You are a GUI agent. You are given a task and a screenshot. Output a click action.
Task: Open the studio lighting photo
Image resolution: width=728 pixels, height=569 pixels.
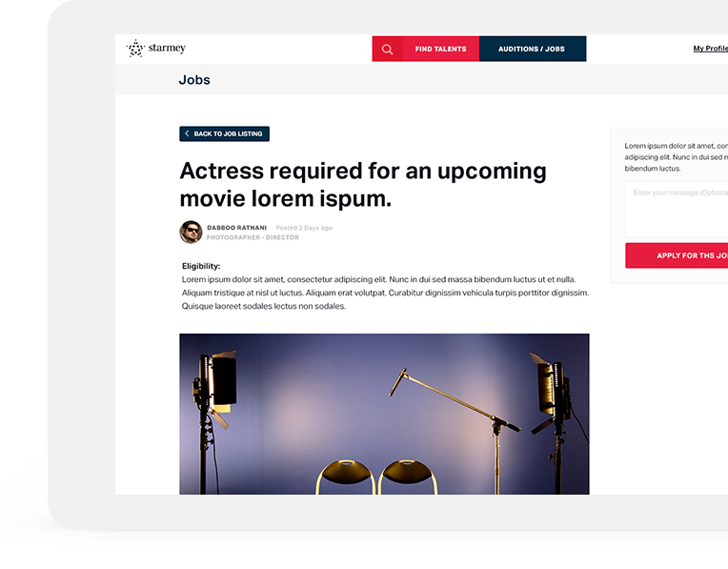(384, 414)
